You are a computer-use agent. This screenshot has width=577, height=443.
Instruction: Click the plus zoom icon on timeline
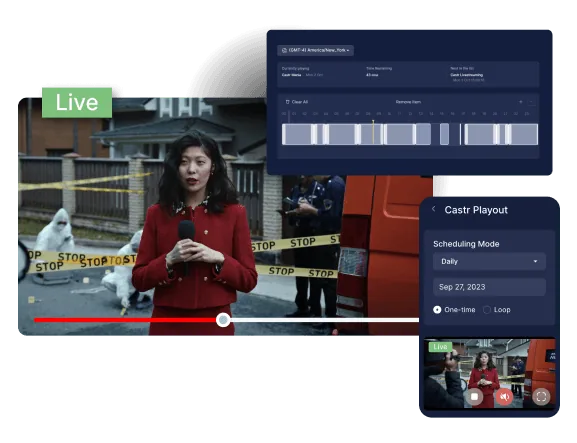[521, 102]
